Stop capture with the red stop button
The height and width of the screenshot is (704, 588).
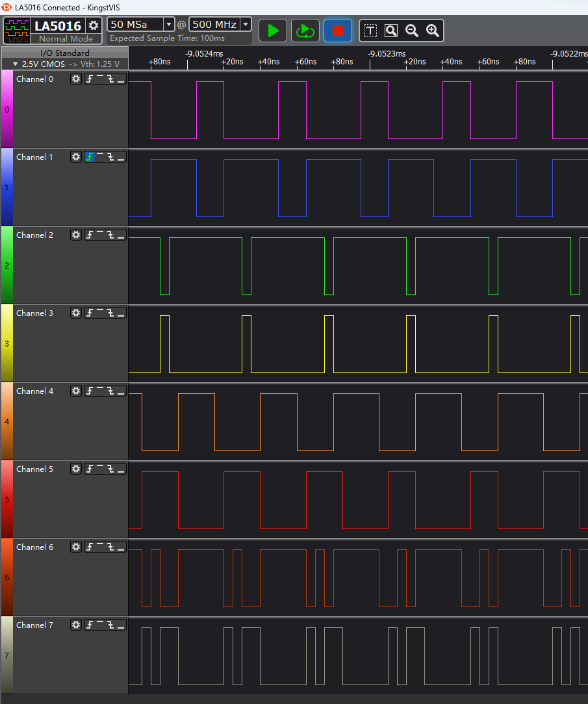pos(337,31)
